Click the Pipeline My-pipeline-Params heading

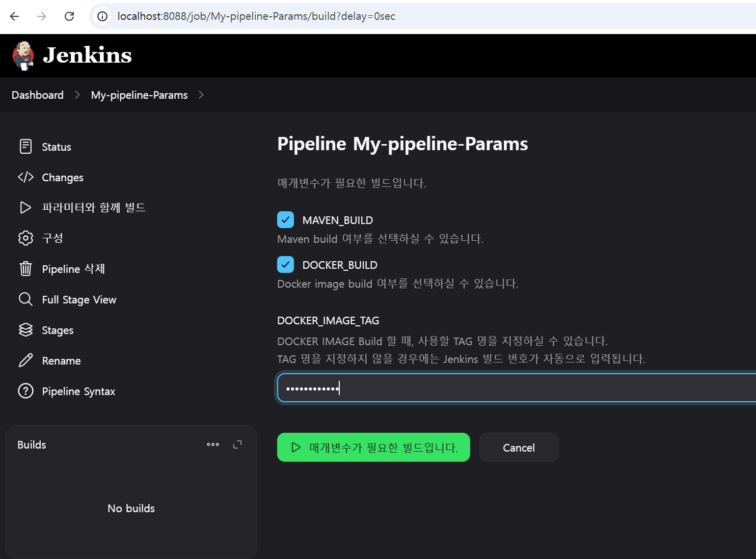point(402,144)
